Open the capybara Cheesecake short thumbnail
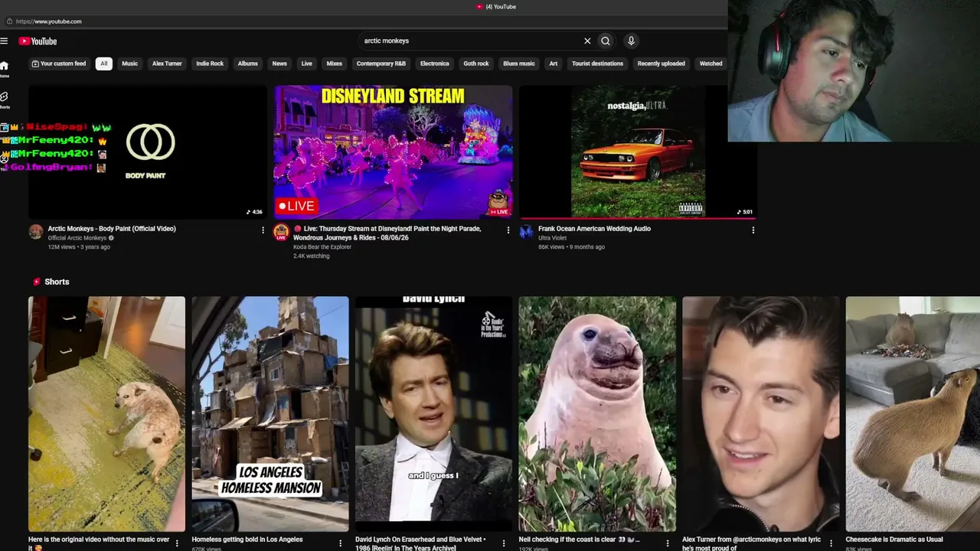This screenshot has width=980, height=551. pyautogui.click(x=913, y=414)
